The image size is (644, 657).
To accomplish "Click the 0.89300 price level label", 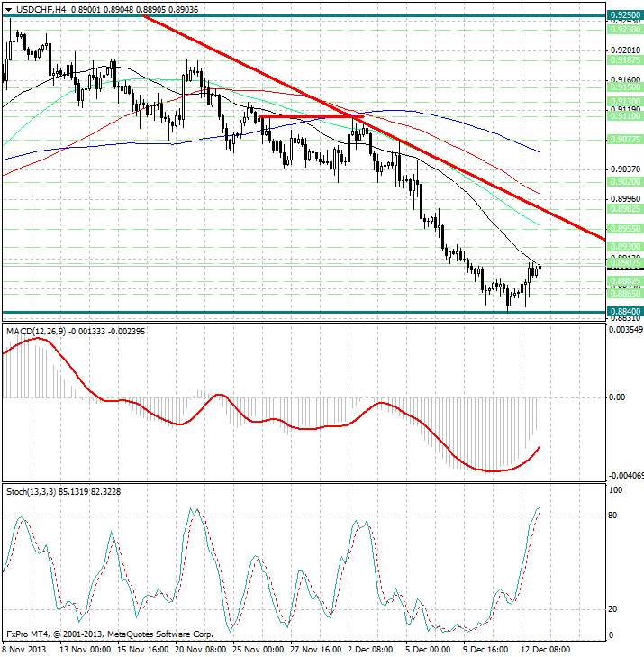I will 625,246.
